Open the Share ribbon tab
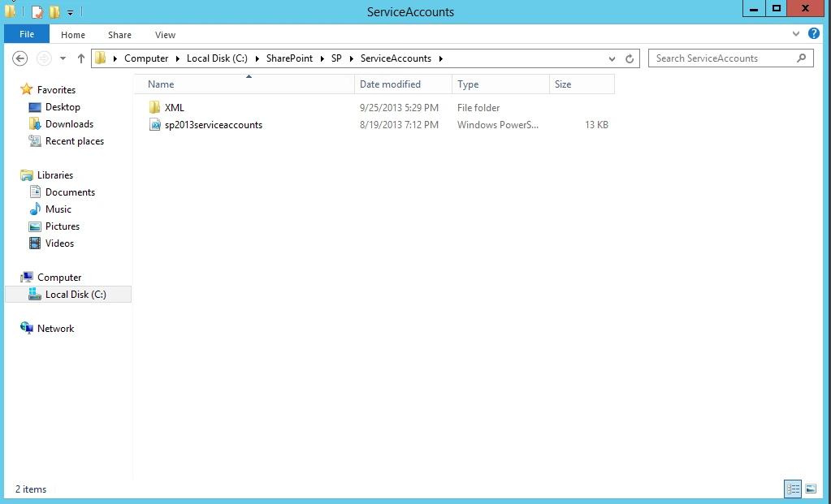The image size is (831, 504). (119, 34)
